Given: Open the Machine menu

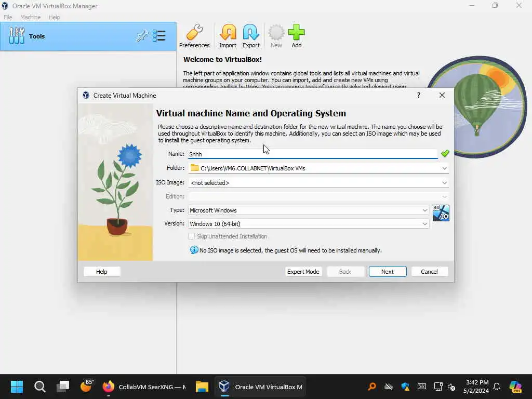Looking at the screenshot, I should [30, 17].
